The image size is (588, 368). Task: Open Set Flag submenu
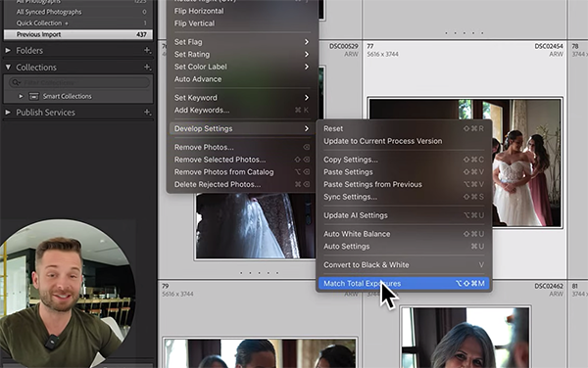point(241,42)
